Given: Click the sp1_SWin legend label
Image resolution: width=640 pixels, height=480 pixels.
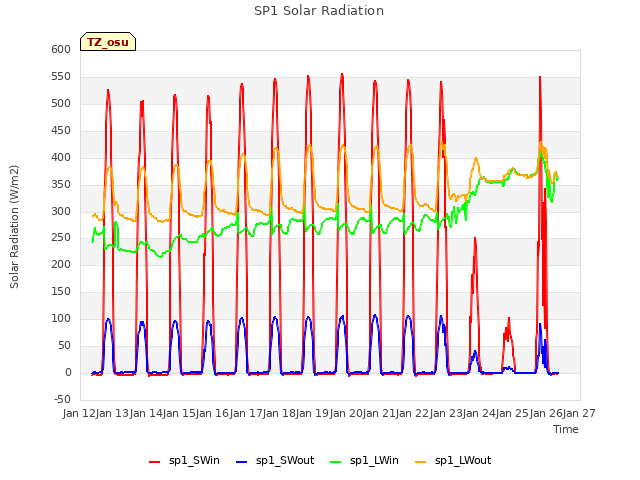Looking at the screenshot, I should [x=194, y=460].
